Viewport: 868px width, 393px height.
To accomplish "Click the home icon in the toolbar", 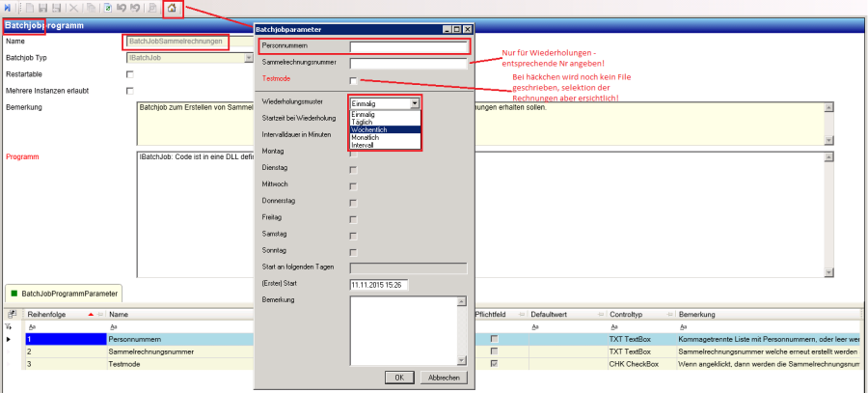I will click(172, 9).
